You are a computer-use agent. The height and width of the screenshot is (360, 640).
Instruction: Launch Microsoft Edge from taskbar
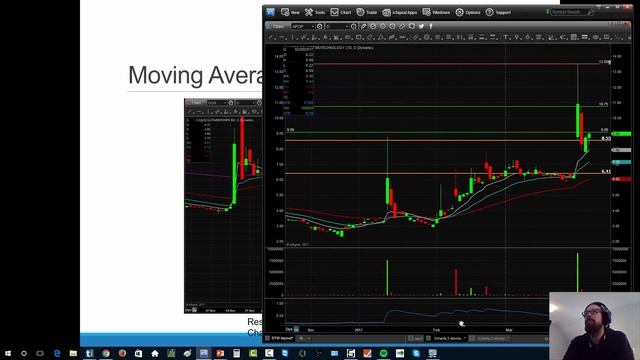57,353
